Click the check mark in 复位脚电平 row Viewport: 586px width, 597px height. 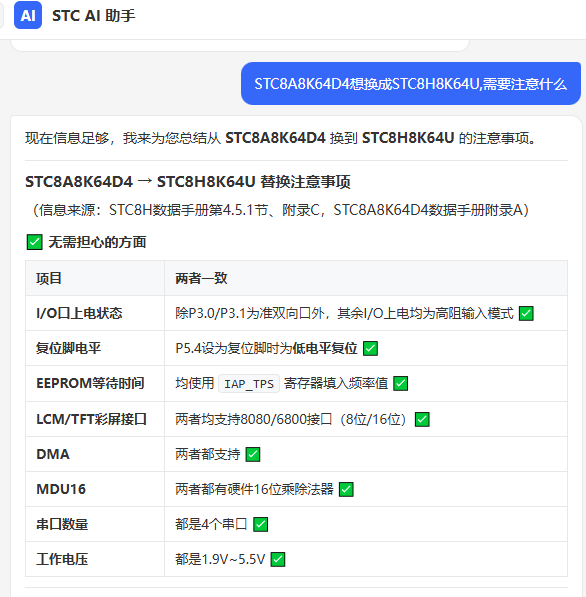coord(370,348)
